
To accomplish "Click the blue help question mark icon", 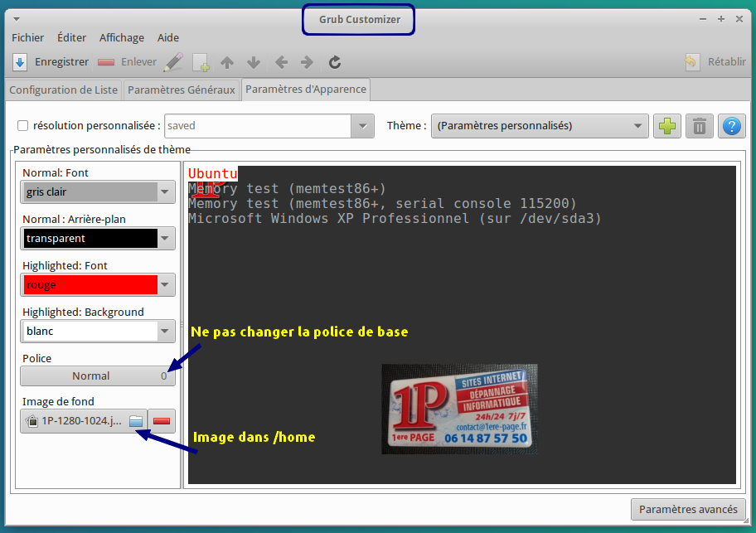I will pyautogui.click(x=731, y=126).
